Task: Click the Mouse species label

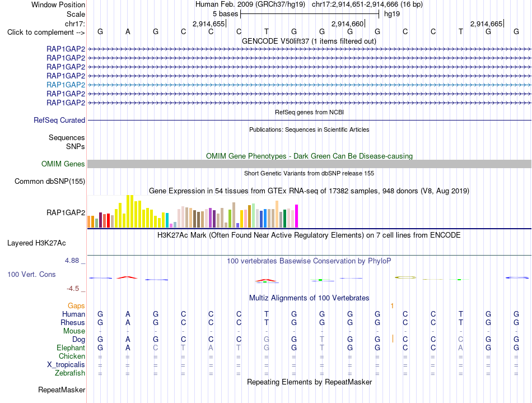Action: point(74,331)
